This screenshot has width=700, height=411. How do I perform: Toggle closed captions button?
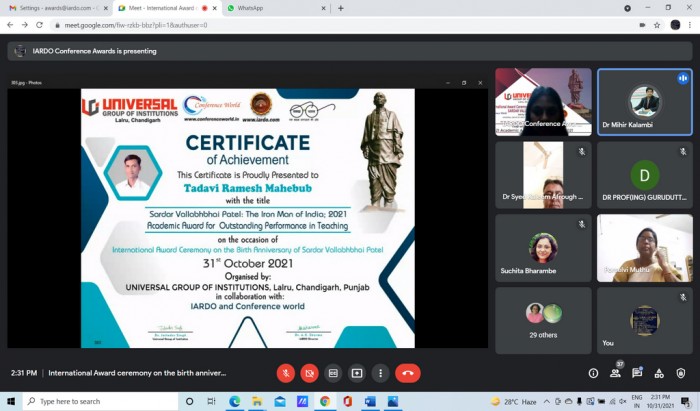coord(333,373)
